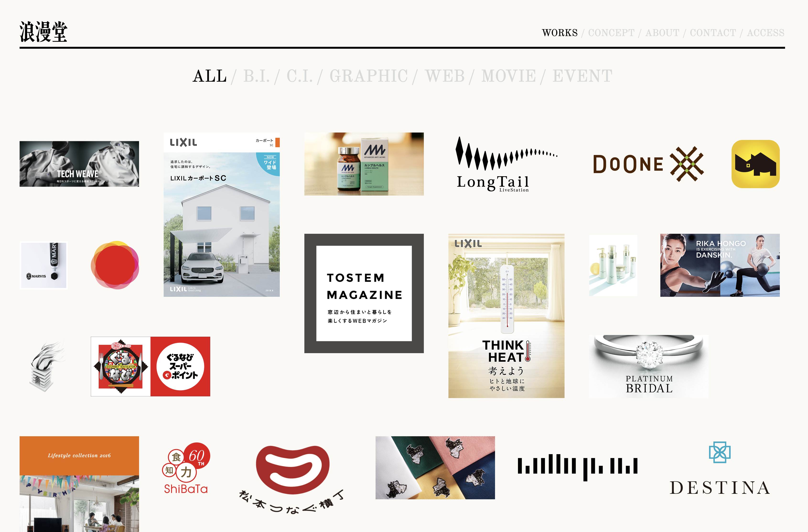Open the CONCEPT navigation menu item
Viewport: 808px width, 532px height.
[609, 33]
